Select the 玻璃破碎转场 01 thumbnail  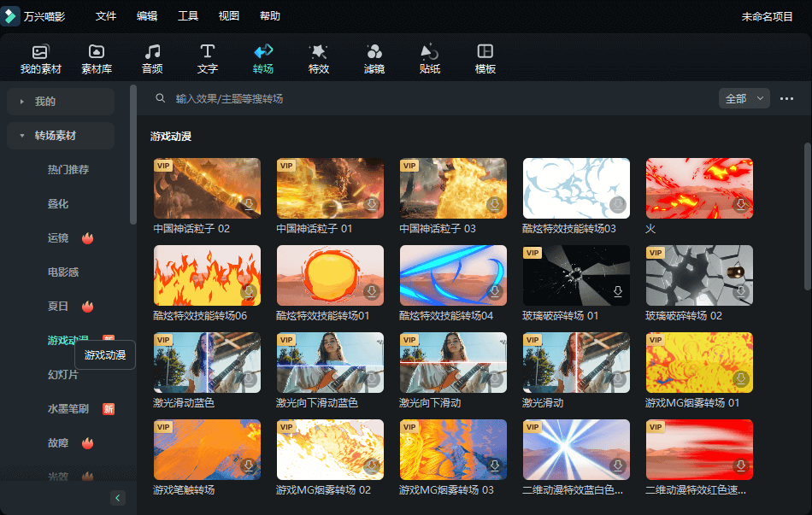(576, 275)
